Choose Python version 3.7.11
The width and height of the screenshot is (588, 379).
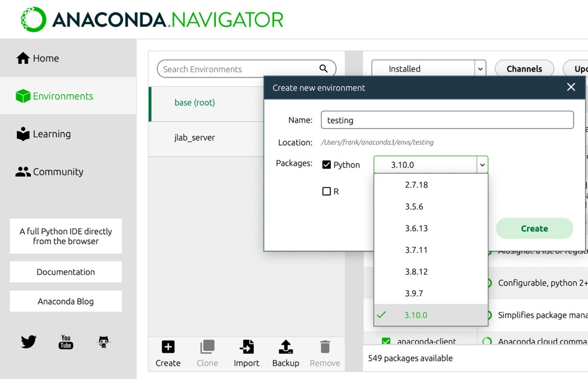point(431,250)
